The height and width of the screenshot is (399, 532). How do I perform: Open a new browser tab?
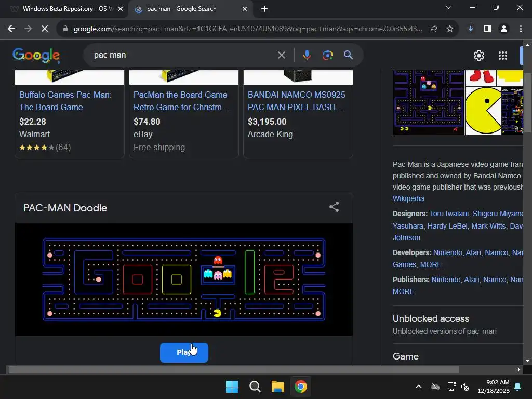(264, 9)
